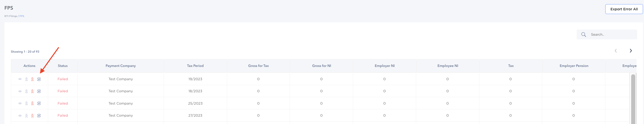
Task: Click the resubmit icon for tax period 18/2023
Action: pos(39,91)
